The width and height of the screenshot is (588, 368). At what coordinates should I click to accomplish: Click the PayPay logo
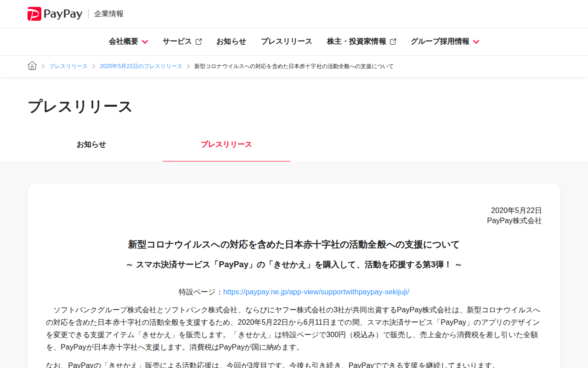[x=55, y=14]
